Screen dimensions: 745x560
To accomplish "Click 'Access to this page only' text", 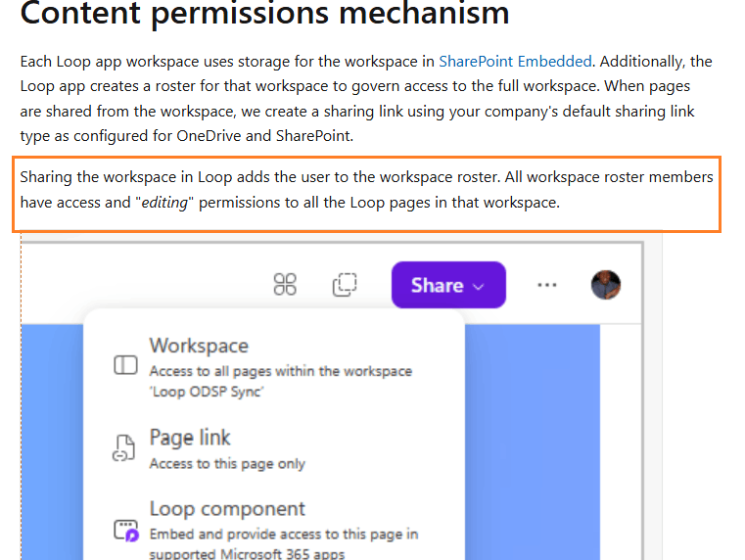I will [227, 464].
